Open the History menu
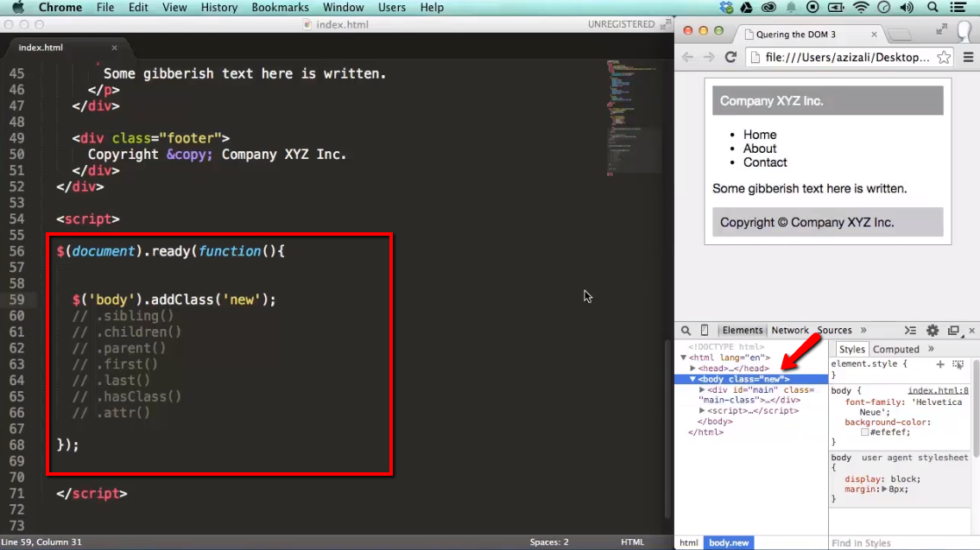This screenshot has height=550, width=980. 218,8
